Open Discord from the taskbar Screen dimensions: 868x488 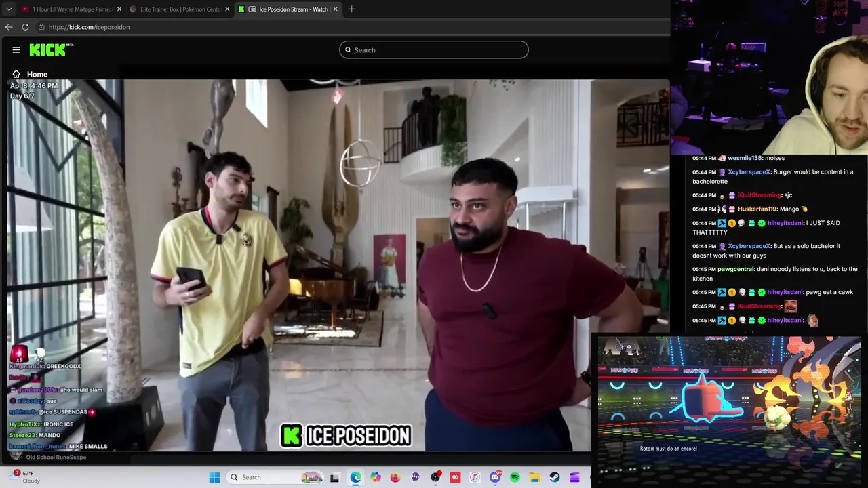pyautogui.click(x=495, y=477)
